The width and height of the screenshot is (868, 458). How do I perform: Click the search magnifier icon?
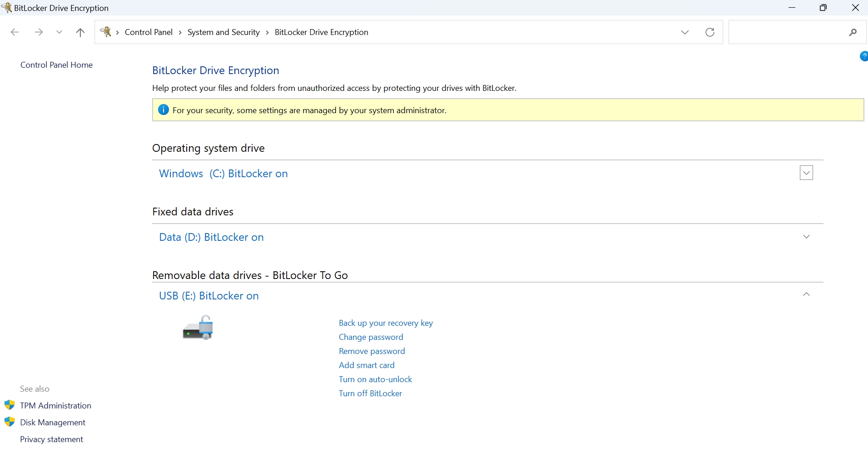tap(853, 32)
